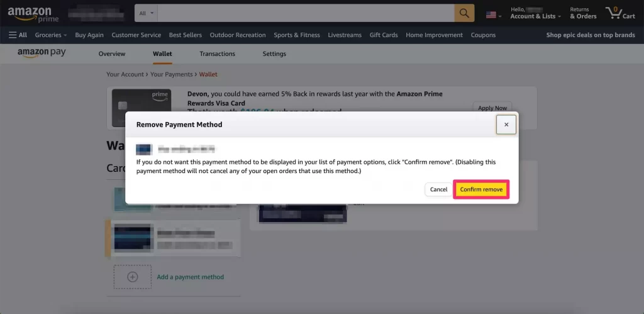Click the Your Account breadcrumb link
644x314 pixels.
coord(125,74)
